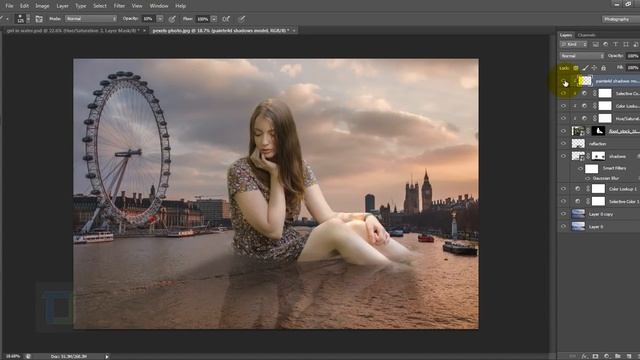Select the Layers panel tab
The width and height of the screenshot is (640, 360).
pos(566,35)
